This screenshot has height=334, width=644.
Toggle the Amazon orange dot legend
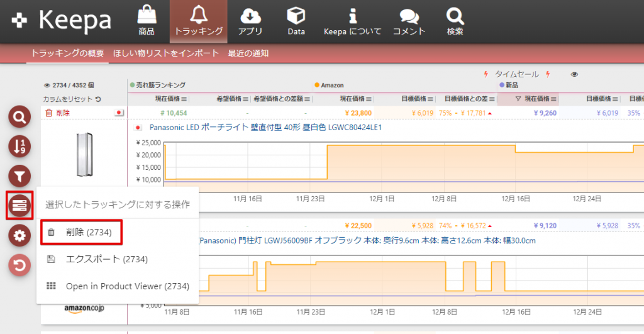click(x=317, y=85)
